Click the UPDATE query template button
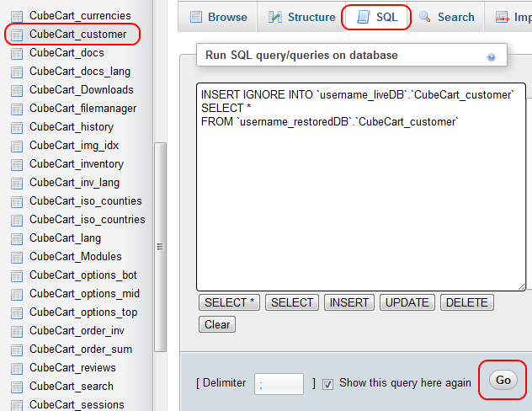Screen dimensions: 532x411 pyautogui.click(x=407, y=302)
